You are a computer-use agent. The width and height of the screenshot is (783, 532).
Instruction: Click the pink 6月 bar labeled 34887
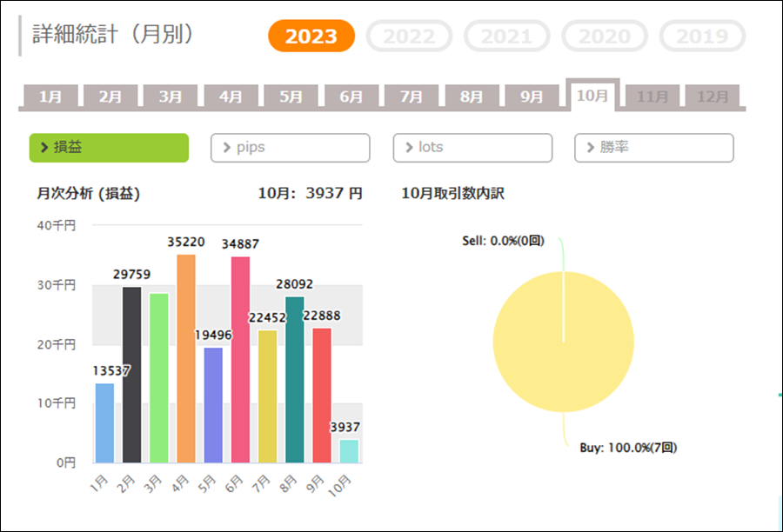click(241, 359)
